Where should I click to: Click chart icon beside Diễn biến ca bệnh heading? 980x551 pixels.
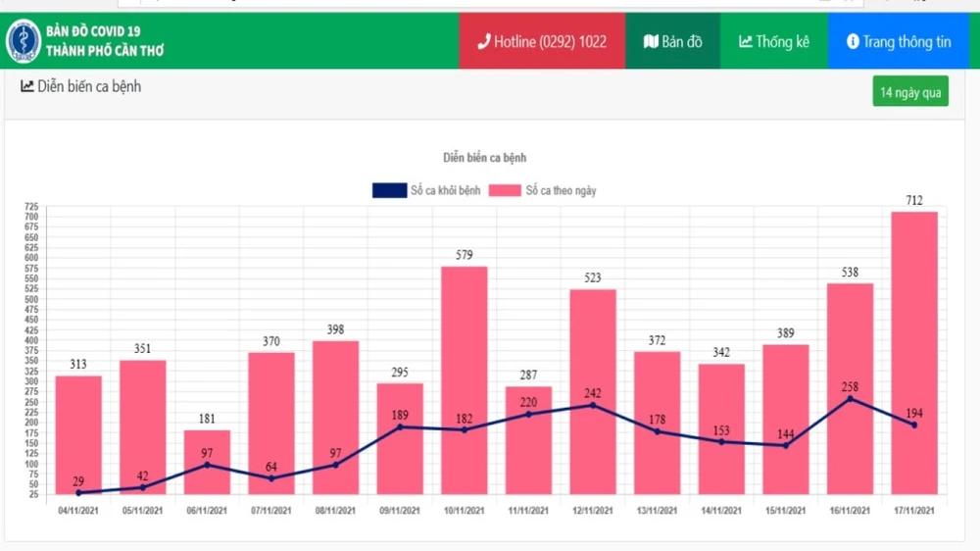click(27, 86)
